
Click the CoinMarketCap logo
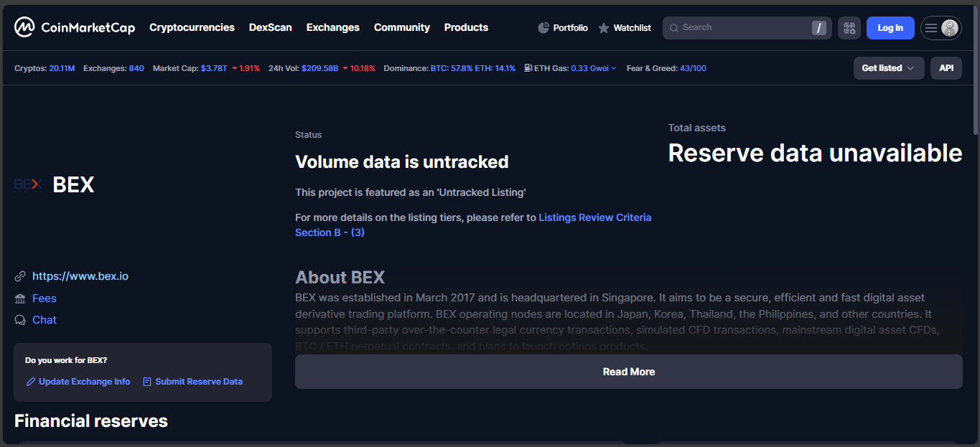pyautogui.click(x=75, y=28)
